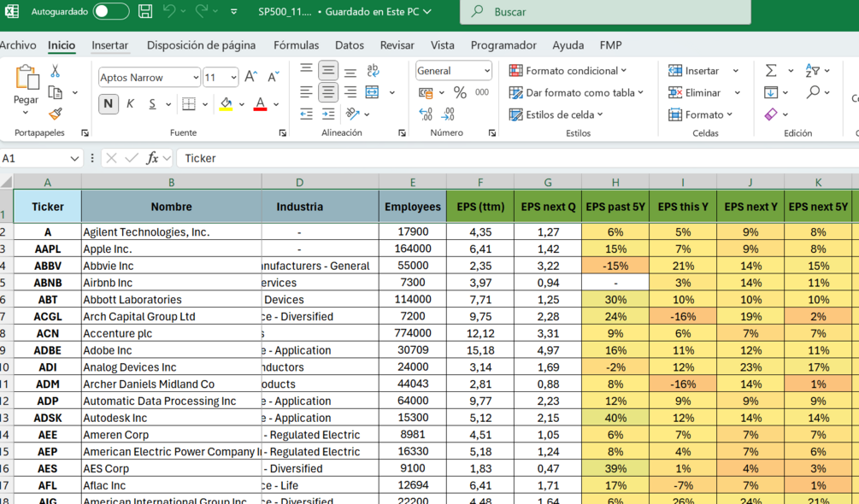Toggle wrap text for cells
859x504 pixels.
[373, 70]
